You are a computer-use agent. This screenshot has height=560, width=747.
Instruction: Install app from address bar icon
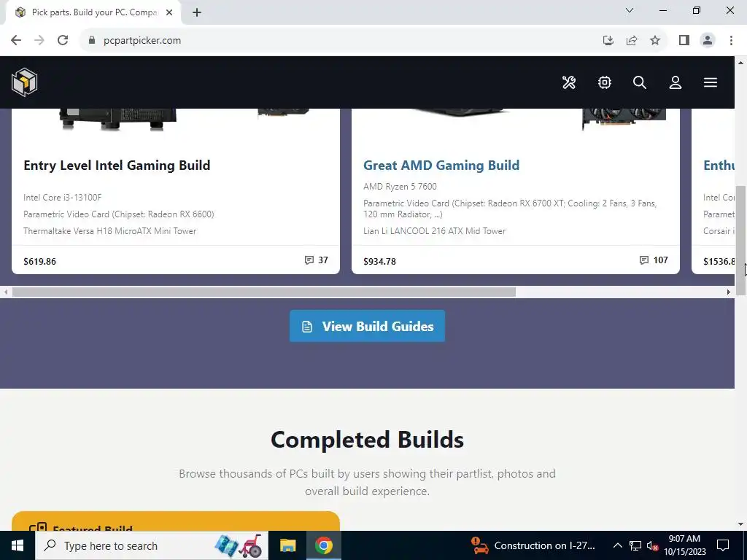click(x=608, y=40)
